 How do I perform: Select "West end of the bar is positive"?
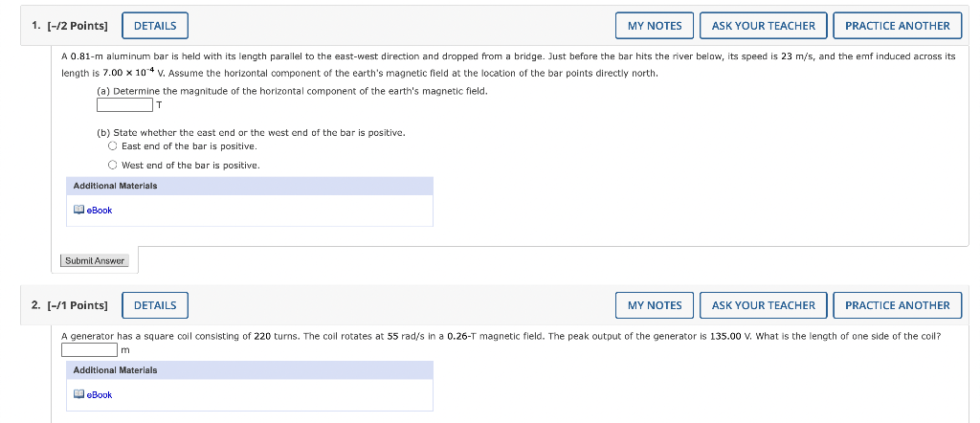point(113,166)
